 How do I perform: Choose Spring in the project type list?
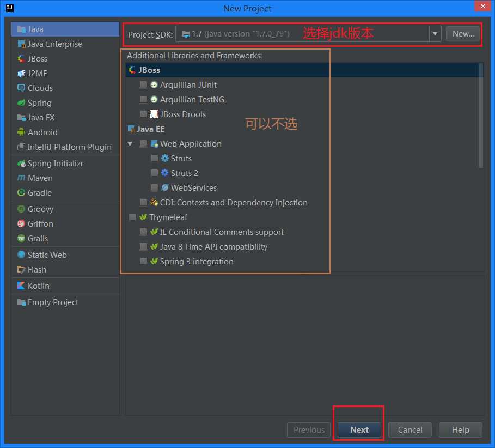65,102
